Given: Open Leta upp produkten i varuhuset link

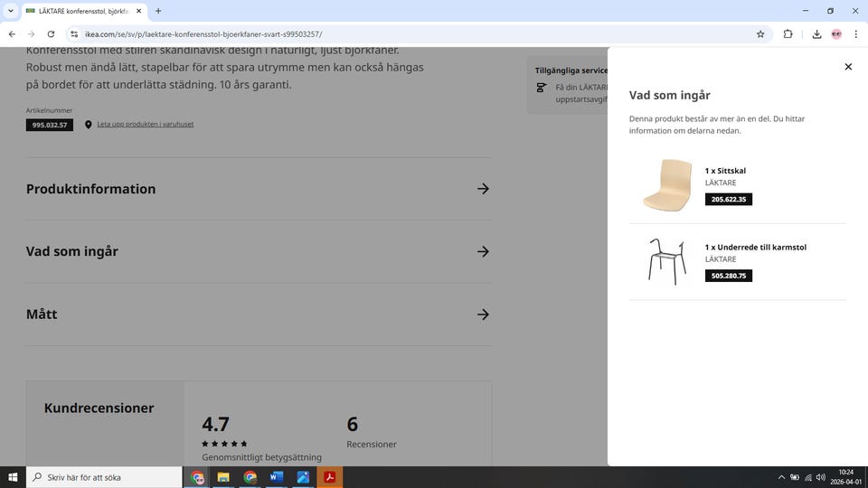Looking at the screenshot, I should tap(145, 124).
